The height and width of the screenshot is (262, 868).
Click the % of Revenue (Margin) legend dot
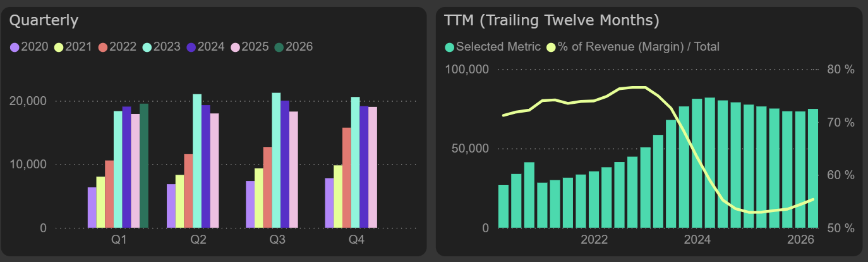pyautogui.click(x=551, y=47)
